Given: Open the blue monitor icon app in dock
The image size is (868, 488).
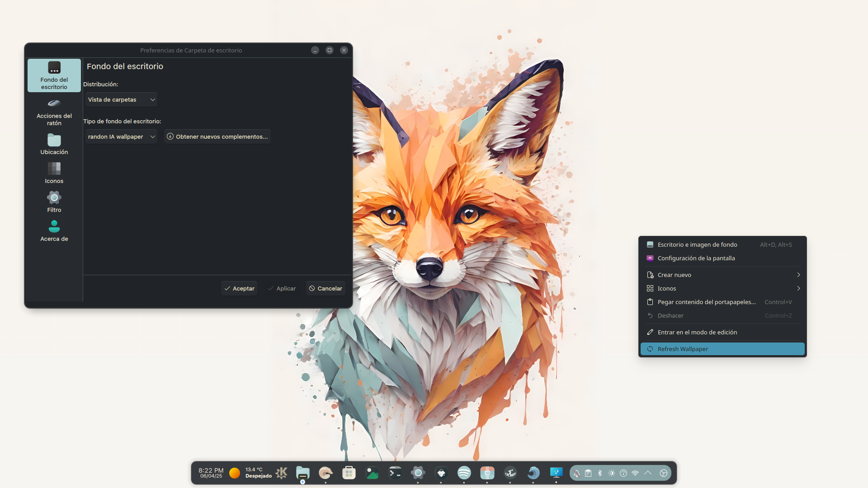Looking at the screenshot, I should point(557,473).
